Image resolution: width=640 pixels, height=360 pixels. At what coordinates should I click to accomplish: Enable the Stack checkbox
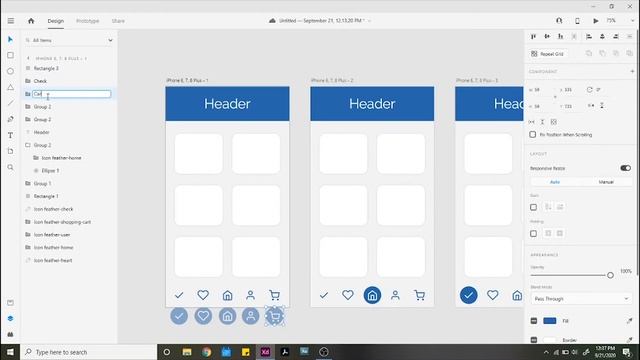[533, 207]
